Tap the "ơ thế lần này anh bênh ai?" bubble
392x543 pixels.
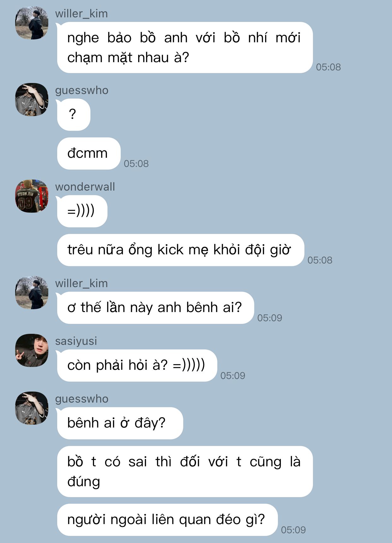coord(155,308)
